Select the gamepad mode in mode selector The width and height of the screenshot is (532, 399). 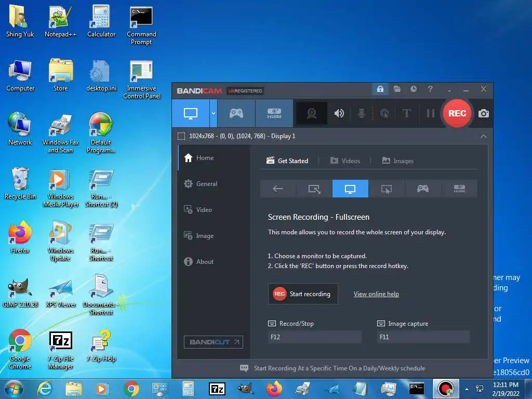click(x=423, y=189)
